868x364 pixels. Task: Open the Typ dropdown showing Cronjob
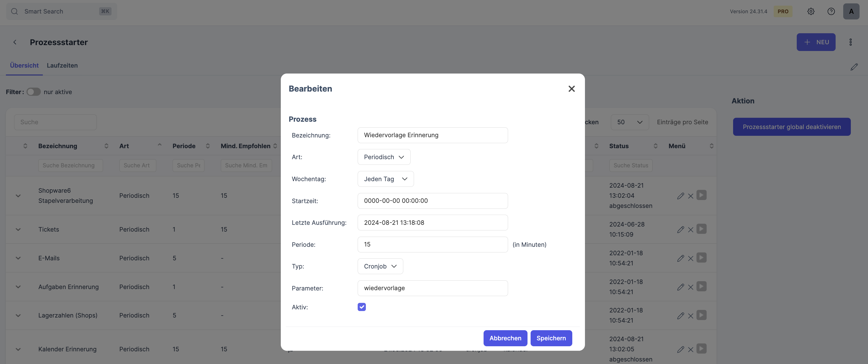pos(380,266)
